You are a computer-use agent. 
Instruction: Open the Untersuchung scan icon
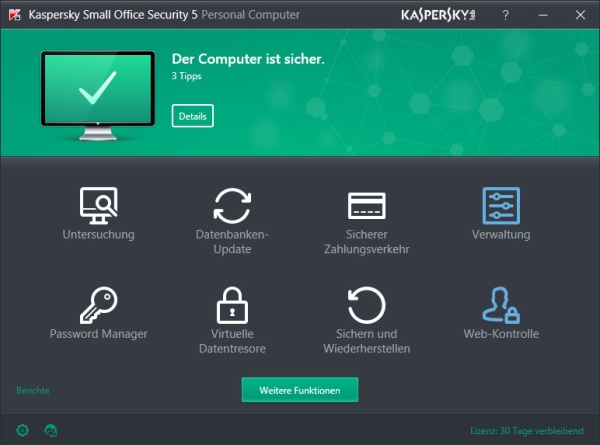[x=98, y=205]
